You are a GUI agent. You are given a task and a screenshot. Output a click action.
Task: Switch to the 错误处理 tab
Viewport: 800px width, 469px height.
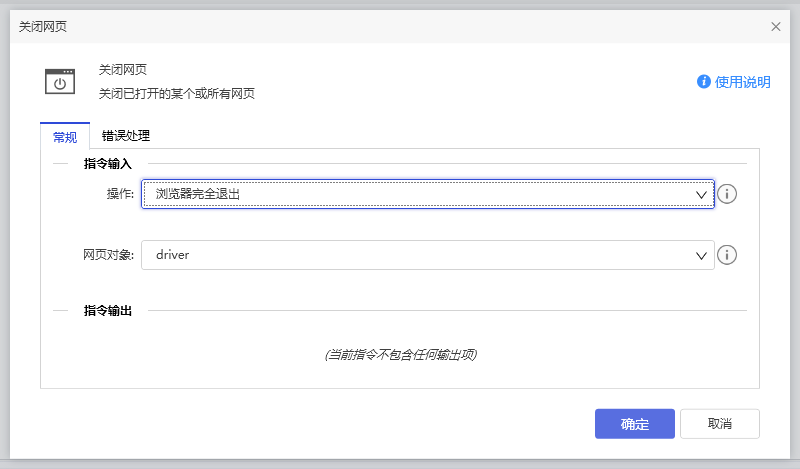pyautogui.click(x=126, y=136)
